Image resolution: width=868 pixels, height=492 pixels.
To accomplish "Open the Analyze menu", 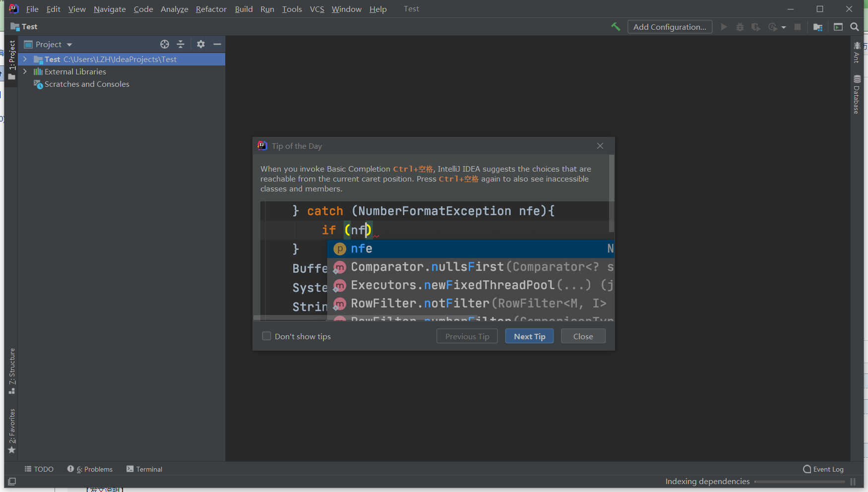I will 175,9.
